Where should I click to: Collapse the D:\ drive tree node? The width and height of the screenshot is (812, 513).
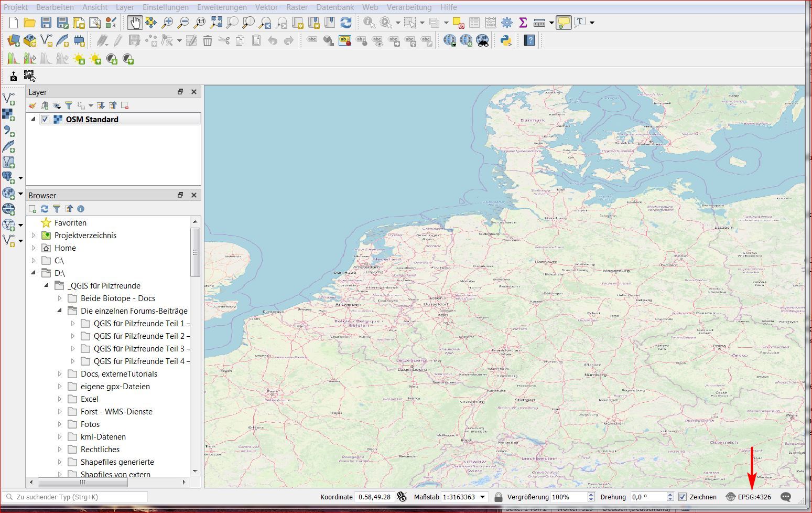click(34, 273)
